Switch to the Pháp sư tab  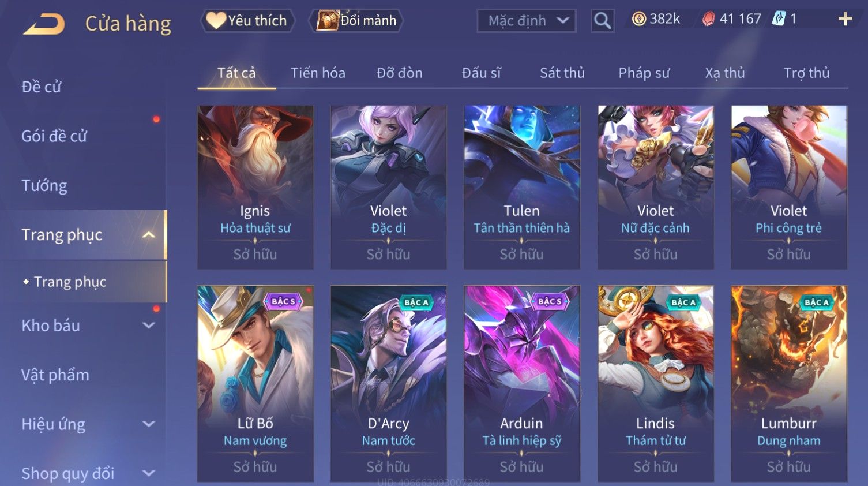point(644,73)
